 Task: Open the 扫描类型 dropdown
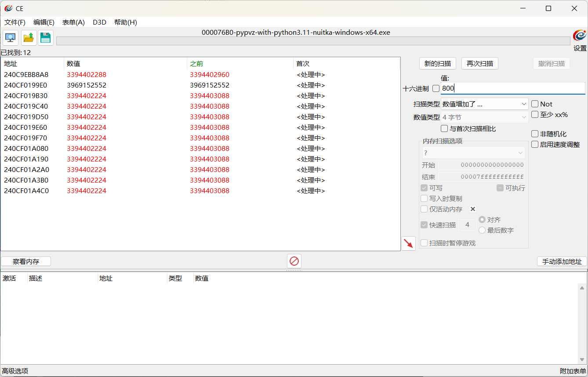pos(484,104)
